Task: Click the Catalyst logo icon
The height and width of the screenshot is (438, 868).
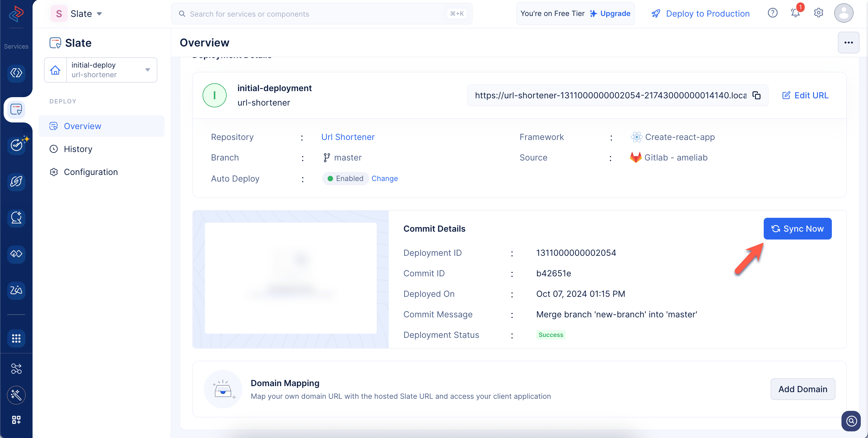Action: [x=16, y=14]
